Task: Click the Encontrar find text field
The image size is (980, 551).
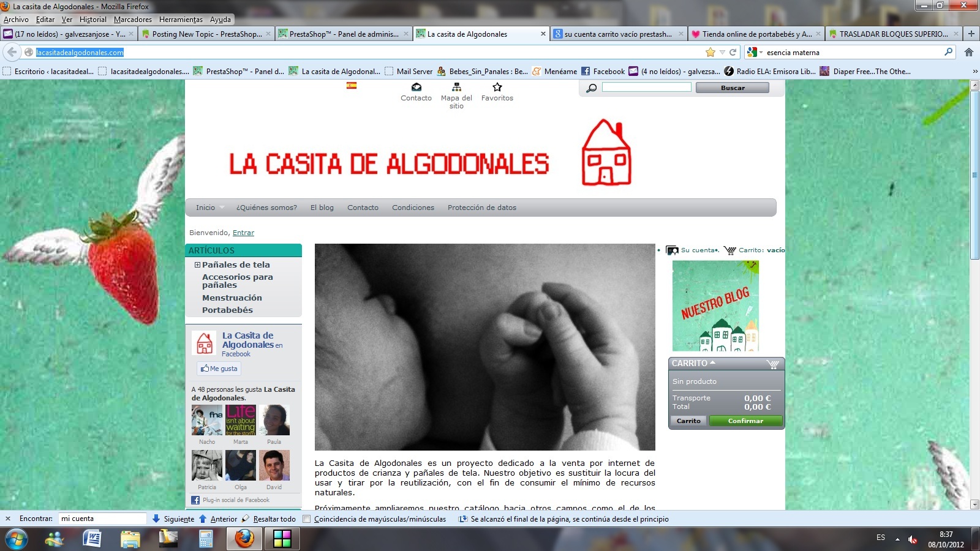Action: point(103,519)
